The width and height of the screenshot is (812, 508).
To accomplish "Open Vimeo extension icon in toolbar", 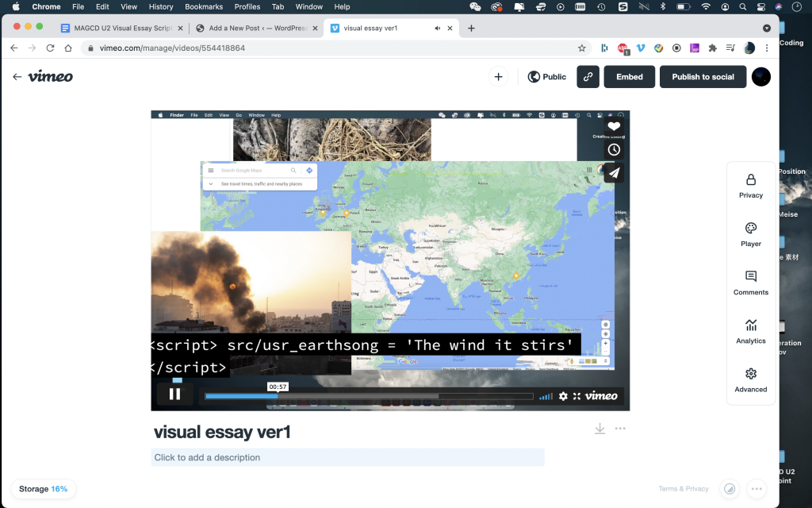I will coord(641,48).
